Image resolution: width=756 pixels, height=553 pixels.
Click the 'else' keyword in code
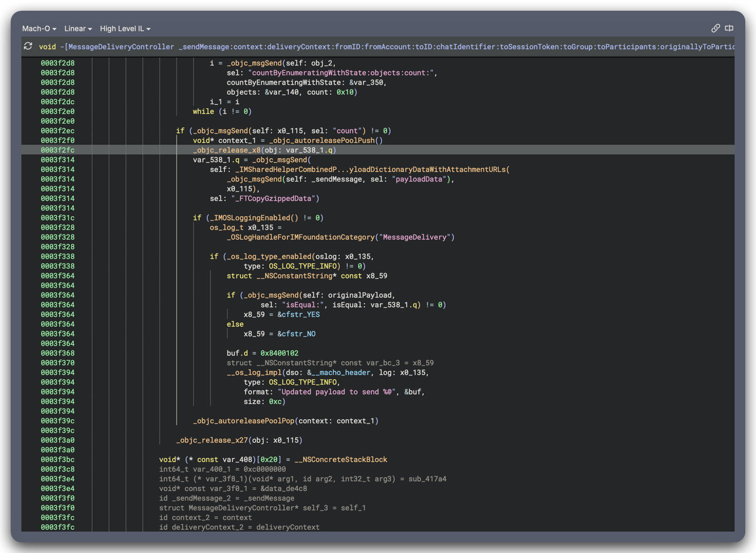pos(235,324)
